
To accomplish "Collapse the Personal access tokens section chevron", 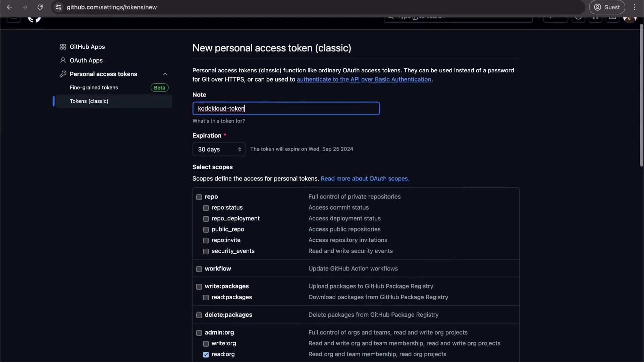I will (x=165, y=74).
